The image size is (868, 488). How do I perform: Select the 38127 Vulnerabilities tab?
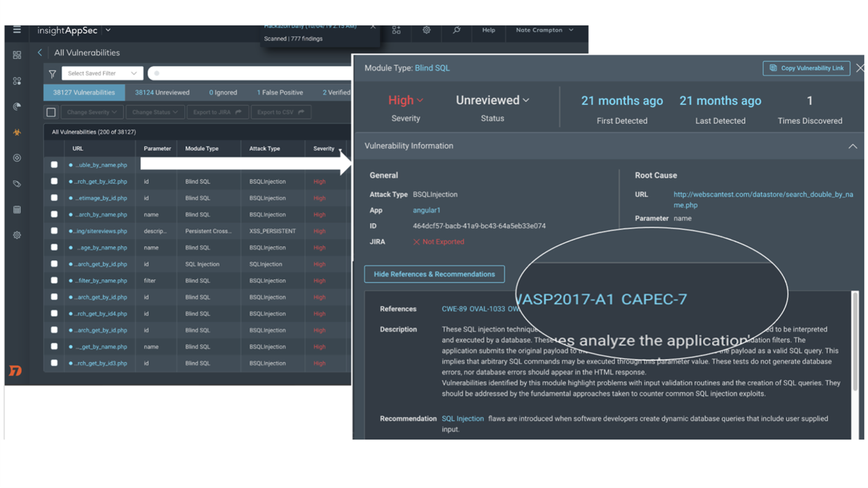(x=84, y=92)
